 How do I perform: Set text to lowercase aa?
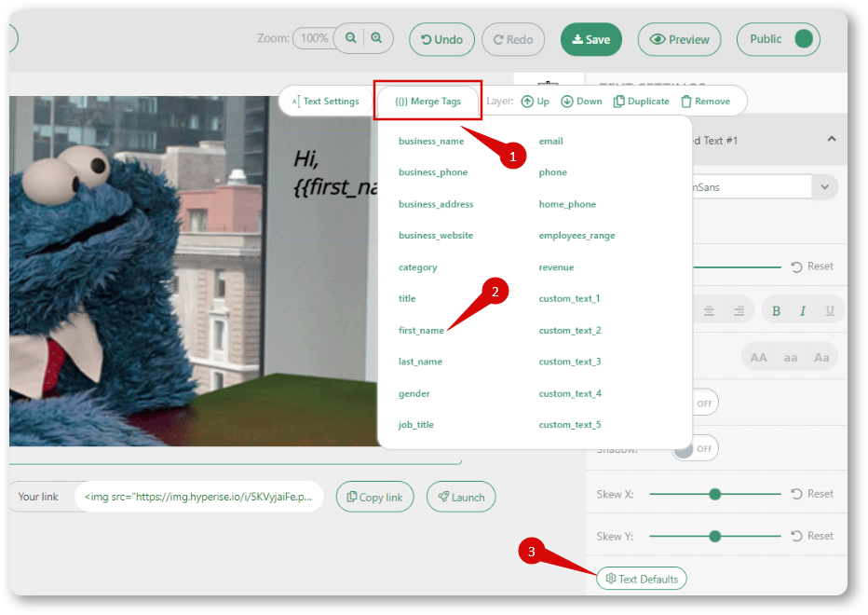(x=791, y=358)
